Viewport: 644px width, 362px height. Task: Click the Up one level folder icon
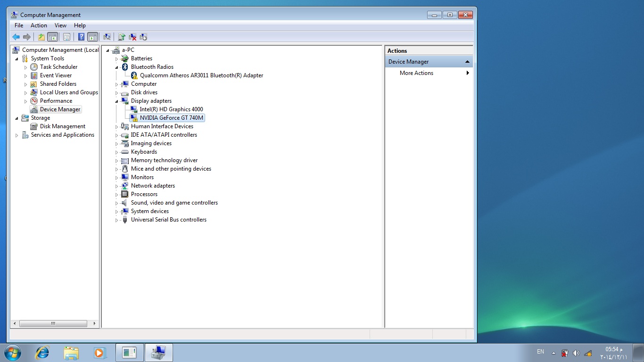(x=41, y=37)
